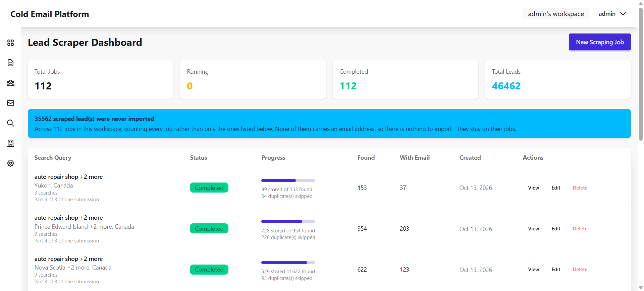Click Completed badge in Nova Scotia row

pos(209,270)
